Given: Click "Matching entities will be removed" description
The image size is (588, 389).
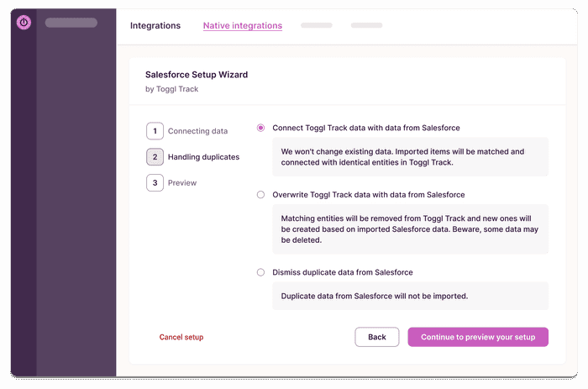Looking at the screenshot, I should pyautogui.click(x=410, y=229).
